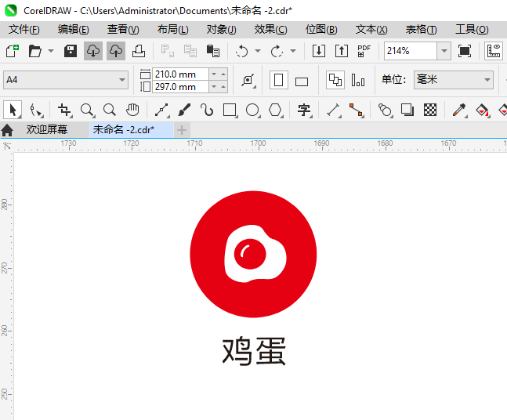
Task: Click the cloud upload icon
Action: (x=116, y=51)
